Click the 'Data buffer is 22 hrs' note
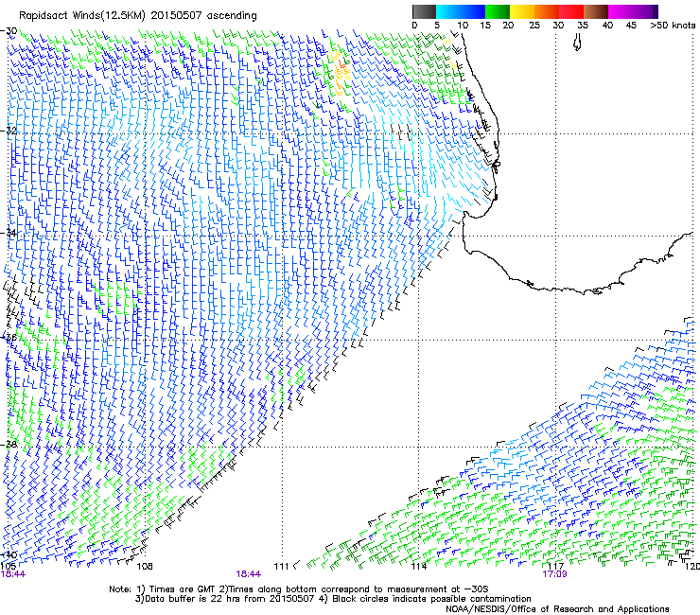Image resolution: width=700 pixels, height=615 pixels. coord(333,599)
